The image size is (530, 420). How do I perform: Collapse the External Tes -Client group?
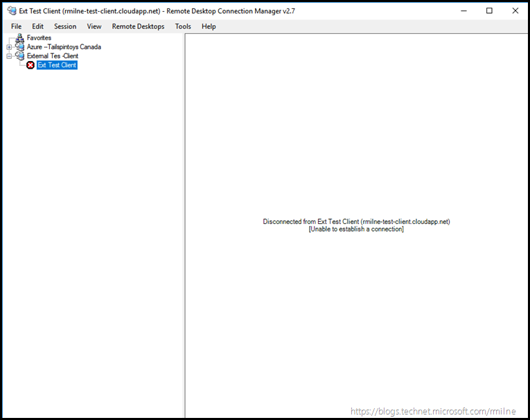tap(9, 56)
